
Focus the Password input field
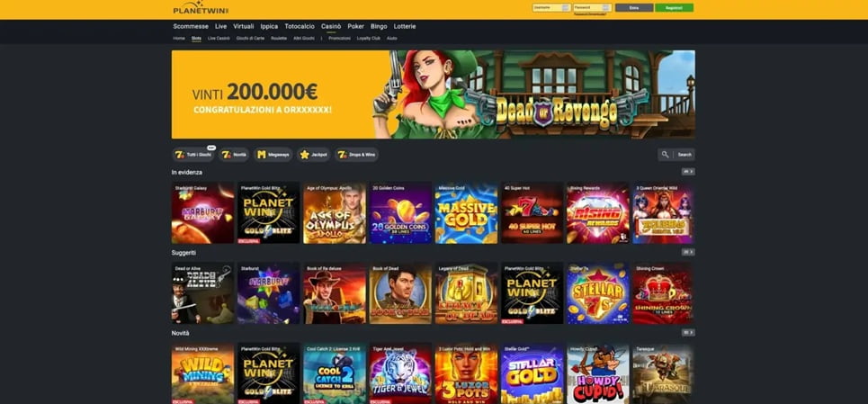point(593,8)
